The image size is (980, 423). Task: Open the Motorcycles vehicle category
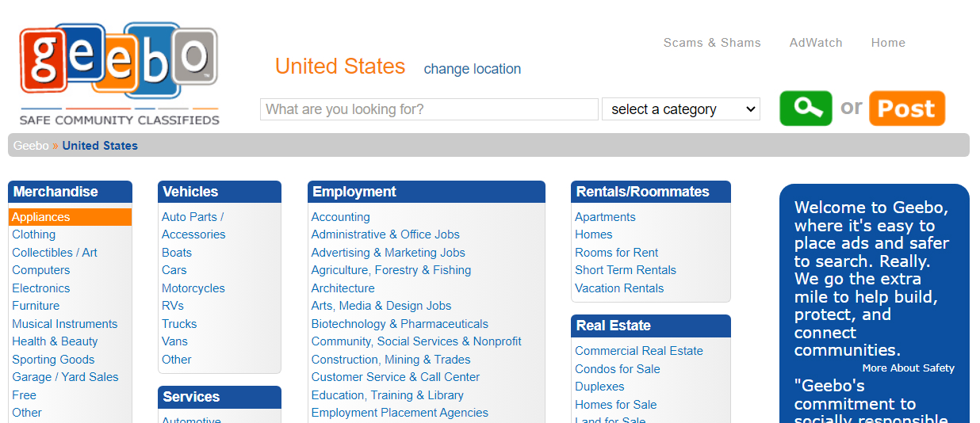[193, 288]
